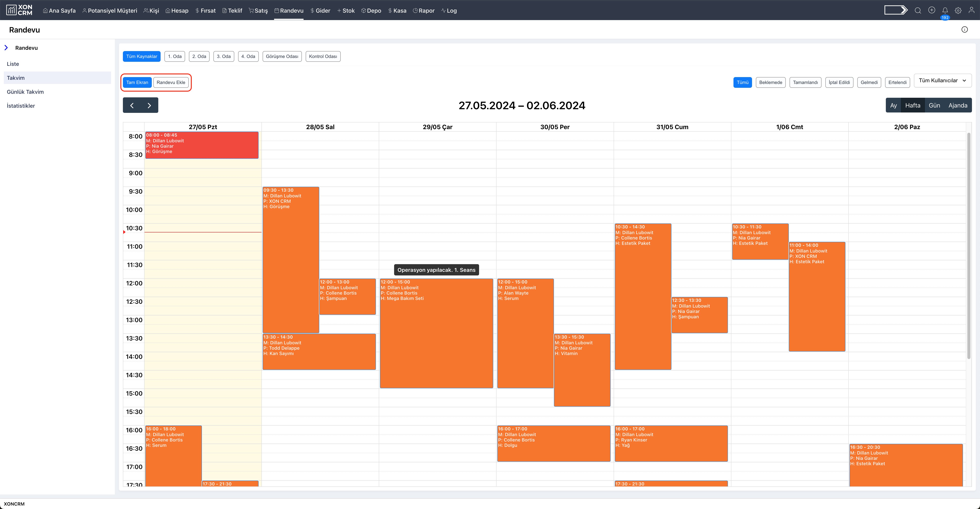Show Tümü status filter
This screenshot has height=509, width=980.
tap(742, 82)
